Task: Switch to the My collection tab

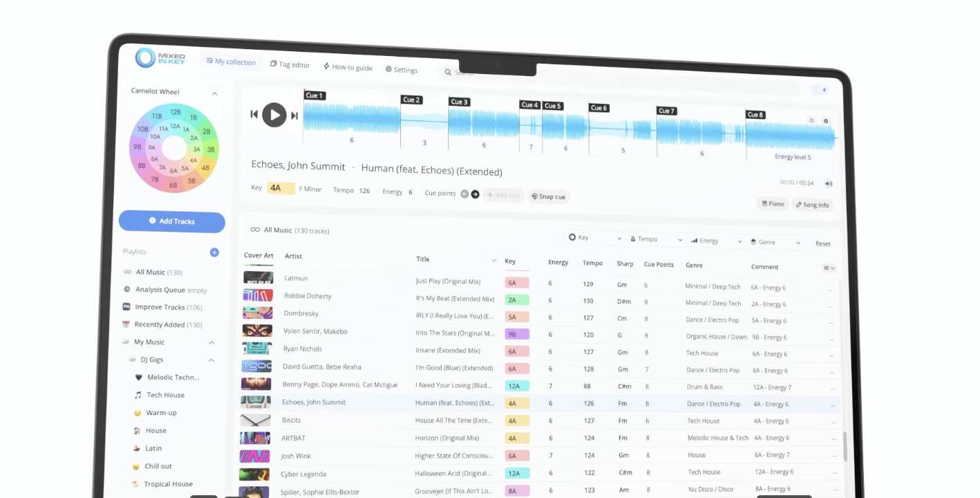Action: [x=231, y=62]
